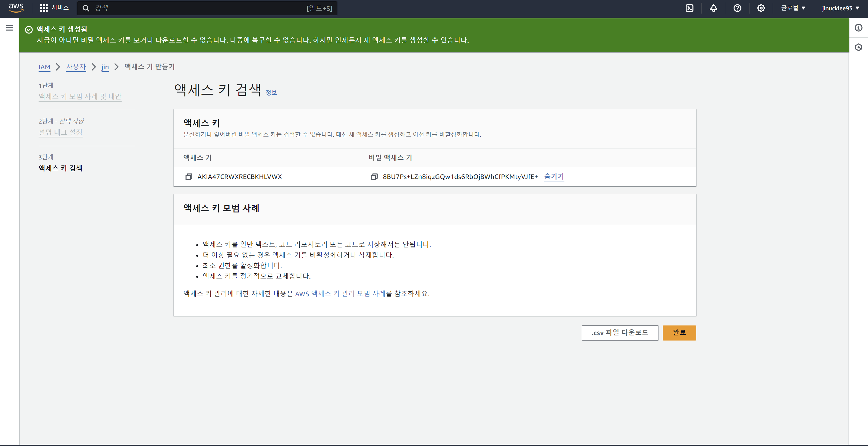Open the help question mark icon
The width and height of the screenshot is (868, 446).
pos(737,8)
